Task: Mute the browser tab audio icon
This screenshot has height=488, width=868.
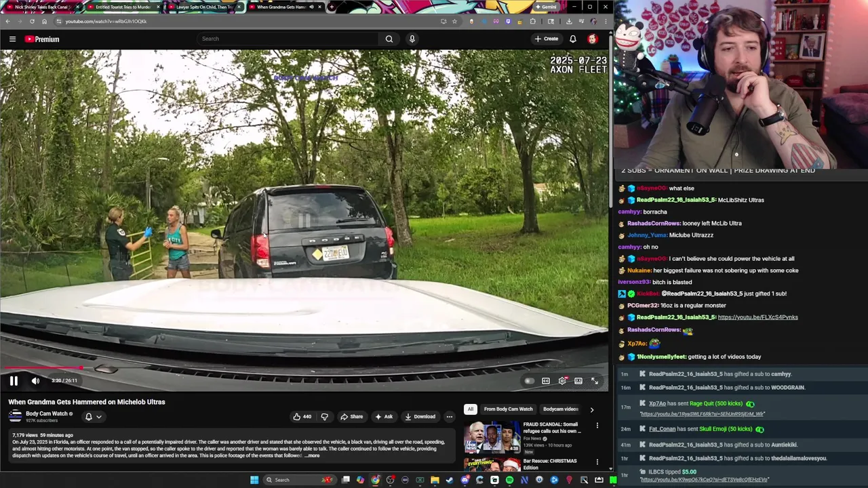Action: click(x=311, y=7)
